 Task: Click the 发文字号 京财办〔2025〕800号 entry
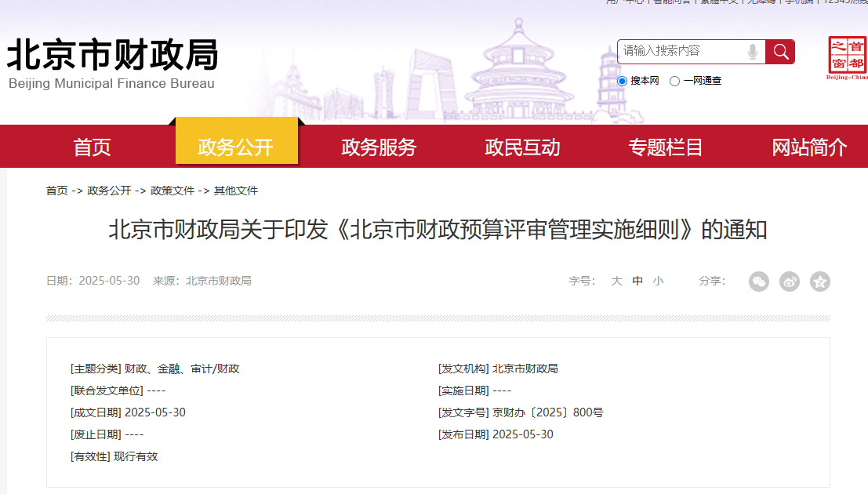pos(521,412)
